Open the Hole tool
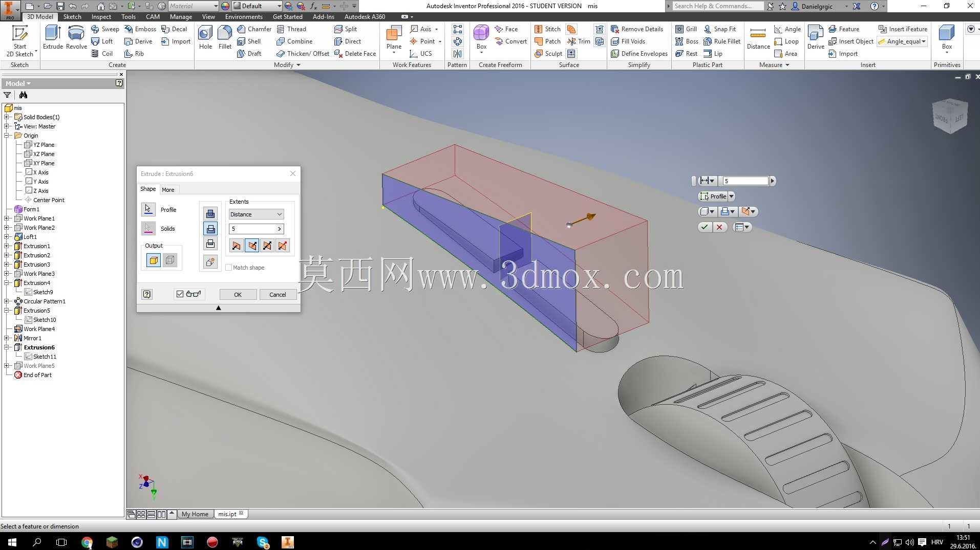This screenshot has width=980, height=550. pyautogui.click(x=205, y=37)
